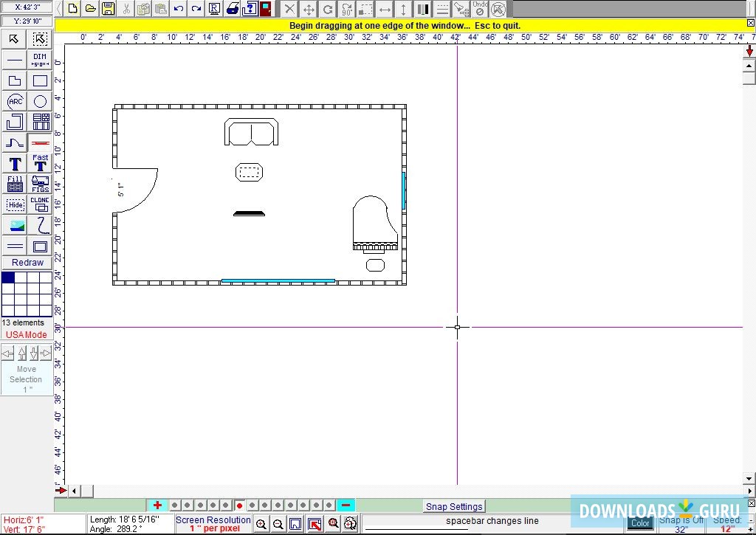Click the Save floppy disk icon
756x535 pixels.
click(109, 9)
